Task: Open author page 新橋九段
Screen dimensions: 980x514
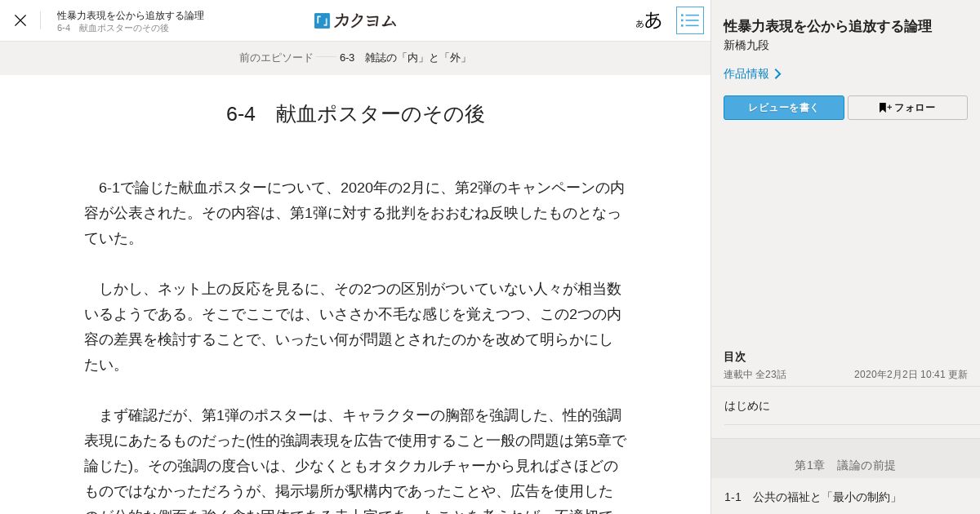Action: 746,46
